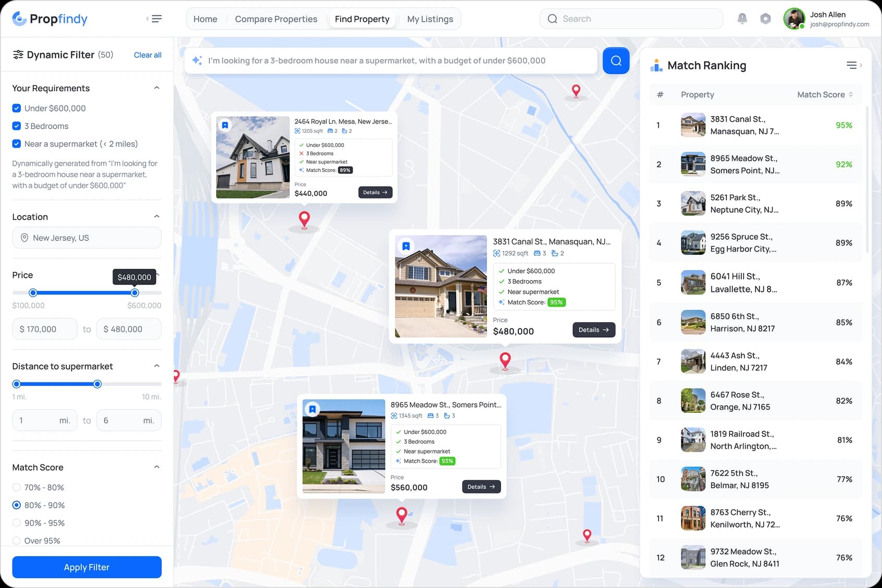This screenshot has width=882, height=588.
Task: Switch to the Compare Properties tab
Action: (276, 19)
